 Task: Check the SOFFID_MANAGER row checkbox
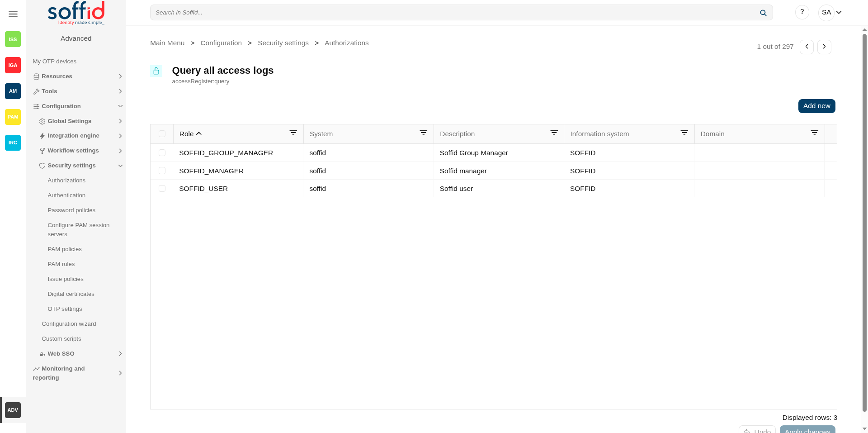tap(162, 171)
